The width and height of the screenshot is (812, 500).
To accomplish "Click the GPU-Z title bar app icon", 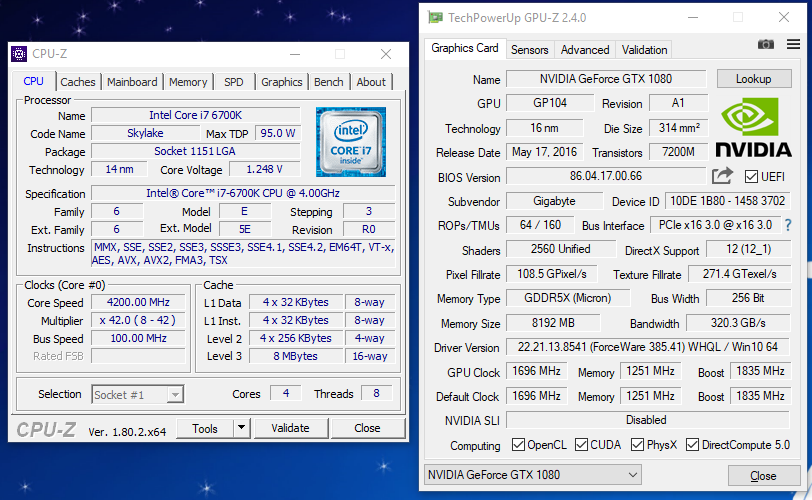I will point(436,18).
